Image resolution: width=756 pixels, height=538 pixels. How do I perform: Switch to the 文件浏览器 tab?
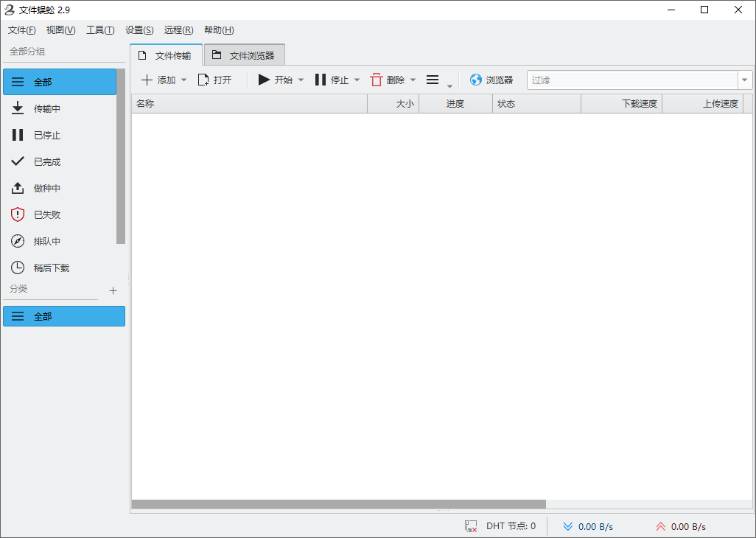pos(245,55)
